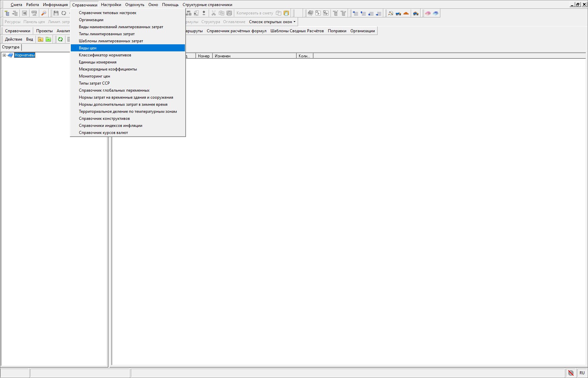The image size is (588, 378).
Task: Click the hammer and sickle labor icon
Action: [390, 13]
